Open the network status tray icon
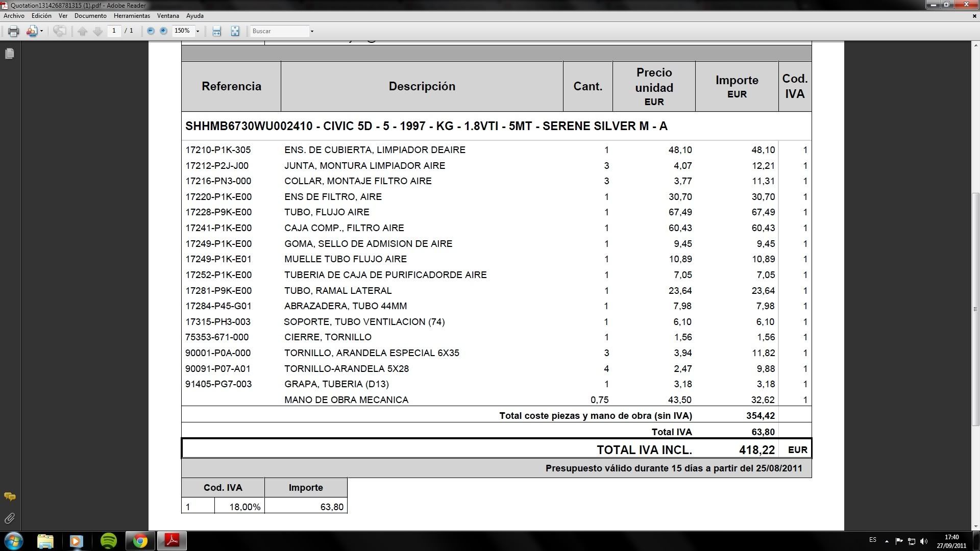980x551 pixels. coord(911,541)
